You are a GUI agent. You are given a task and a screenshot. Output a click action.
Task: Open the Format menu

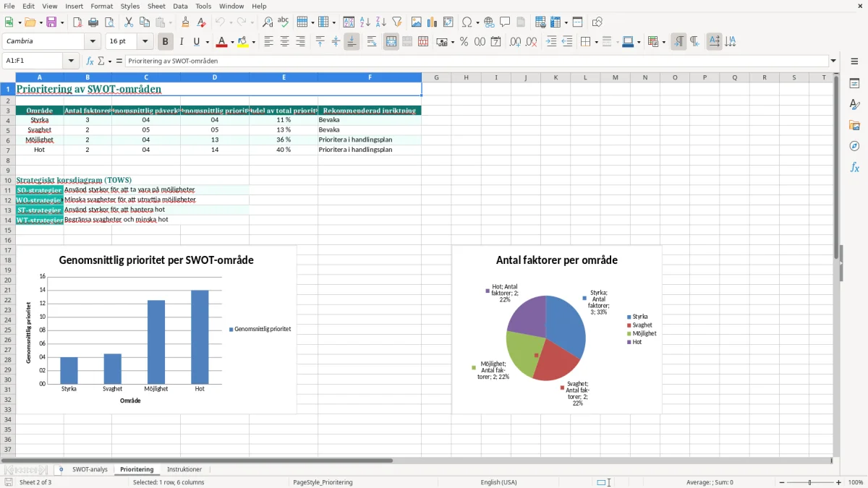pos(101,6)
